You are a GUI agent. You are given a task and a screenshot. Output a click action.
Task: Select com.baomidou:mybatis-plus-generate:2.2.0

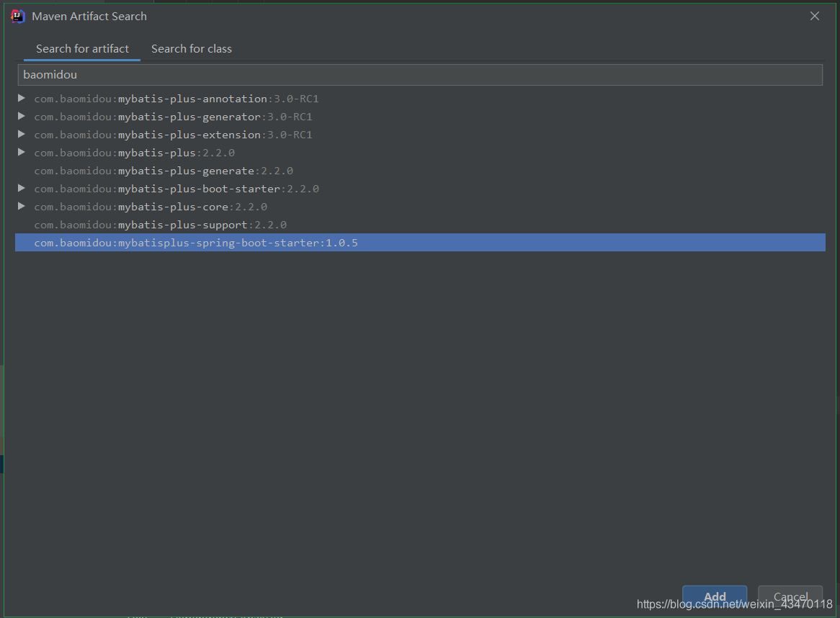164,171
